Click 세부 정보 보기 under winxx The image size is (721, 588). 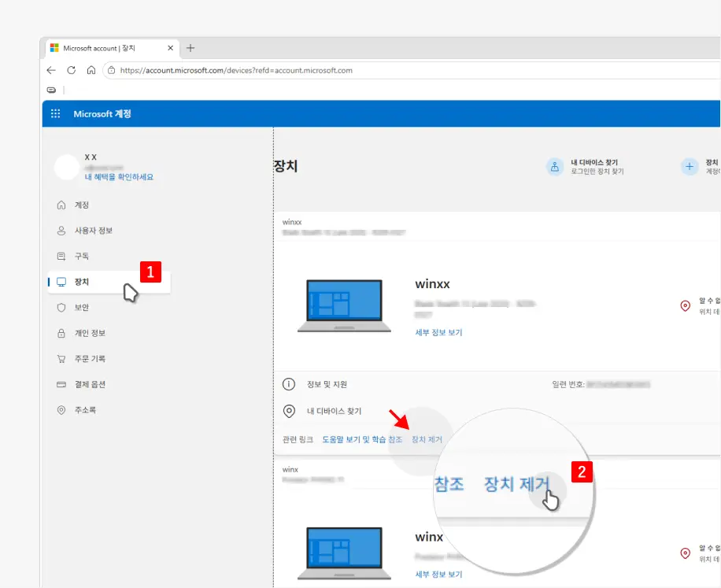[438, 332]
